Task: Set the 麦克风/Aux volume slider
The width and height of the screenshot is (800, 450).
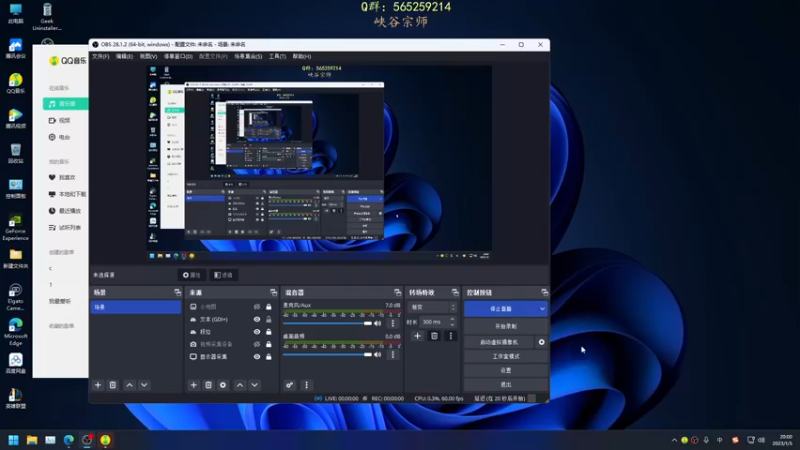Action: 327,323
